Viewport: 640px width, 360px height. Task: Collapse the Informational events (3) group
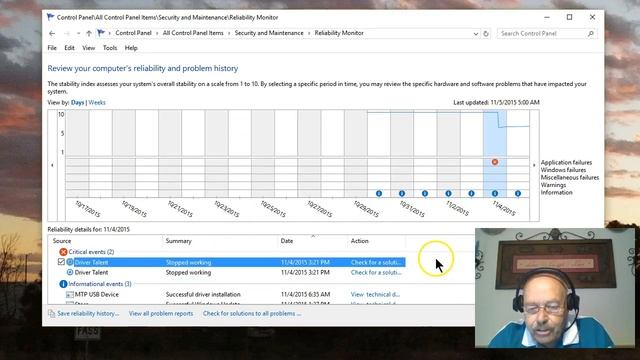100,284
